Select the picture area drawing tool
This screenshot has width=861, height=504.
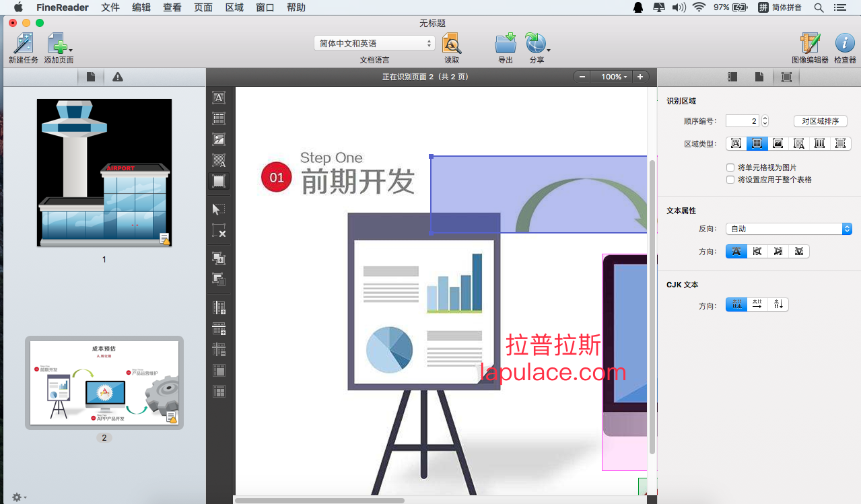[x=218, y=139]
